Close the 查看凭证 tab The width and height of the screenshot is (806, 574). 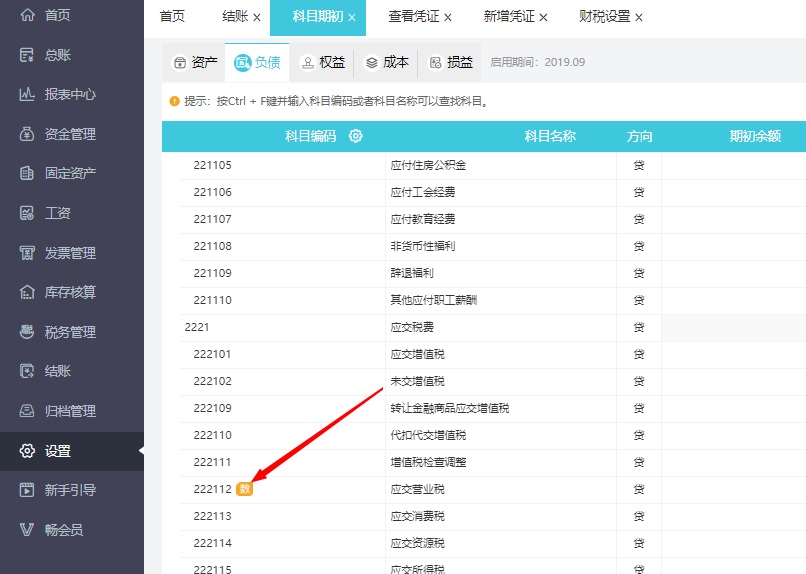tap(448, 17)
